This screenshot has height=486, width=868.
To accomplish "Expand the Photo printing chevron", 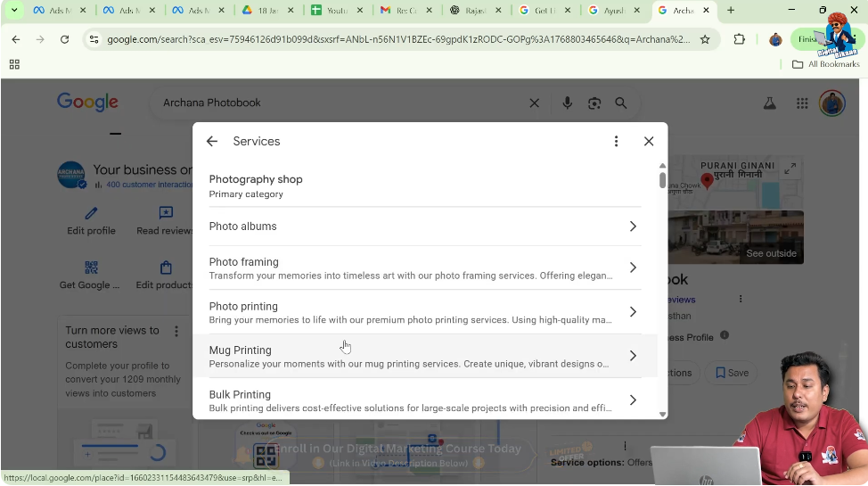I will click(x=633, y=312).
